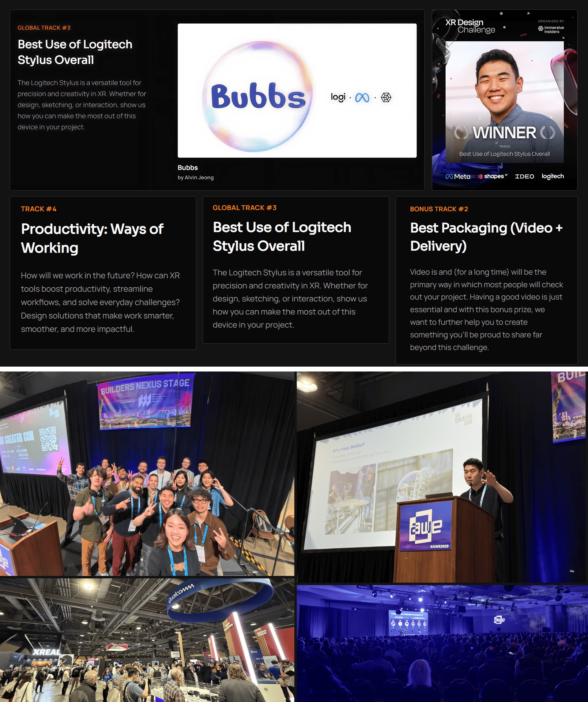The image size is (588, 702).
Task: Click the logitech sponsor logo
Action: click(552, 176)
